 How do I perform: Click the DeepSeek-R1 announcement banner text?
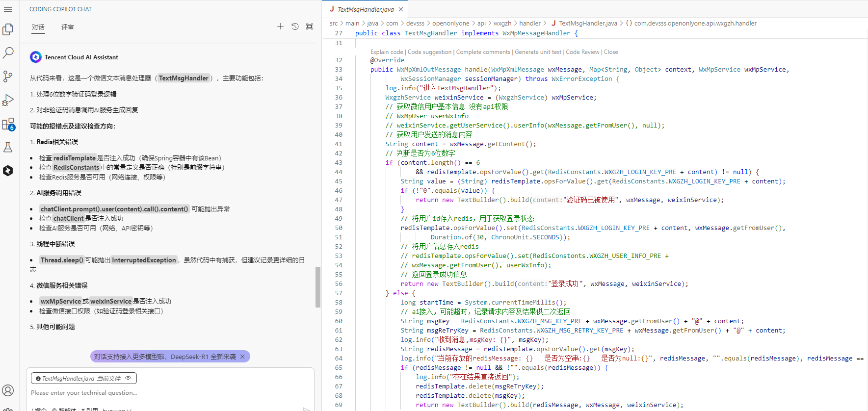(x=165, y=357)
